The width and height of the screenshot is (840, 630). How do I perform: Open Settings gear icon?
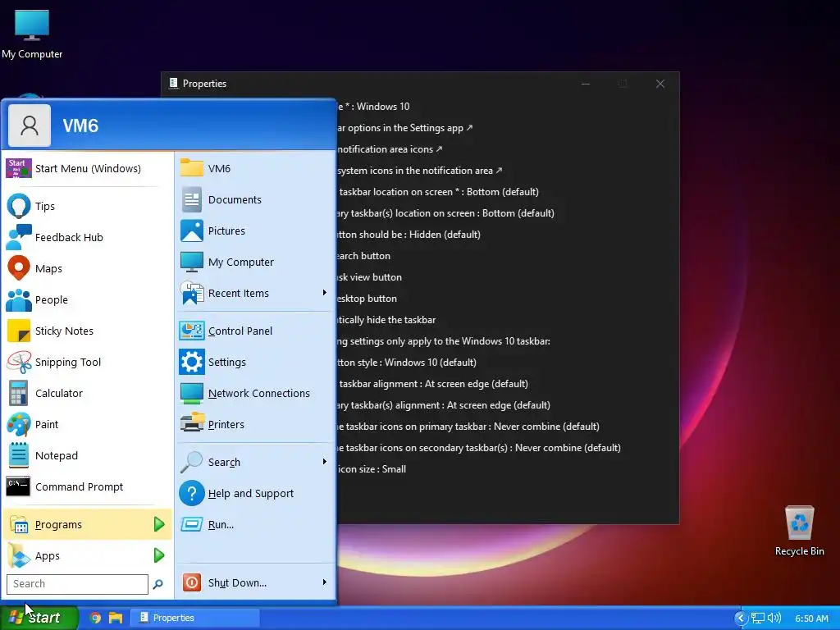coord(192,362)
